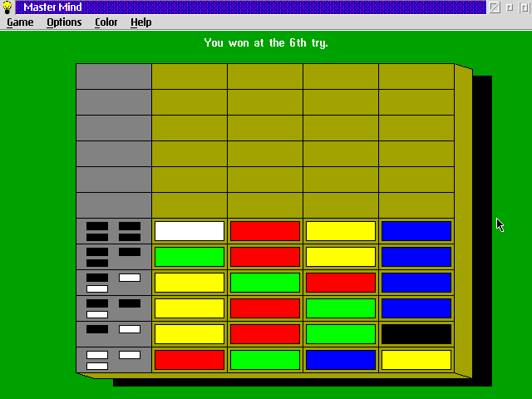Click the red cell of the fifth guess row
This screenshot has height=399, width=532.
click(265, 257)
